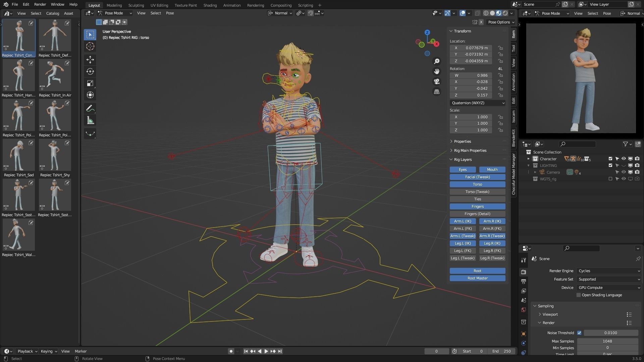The width and height of the screenshot is (644, 362).
Task: Enable Open Shading Language checkbox
Action: pyautogui.click(x=579, y=295)
